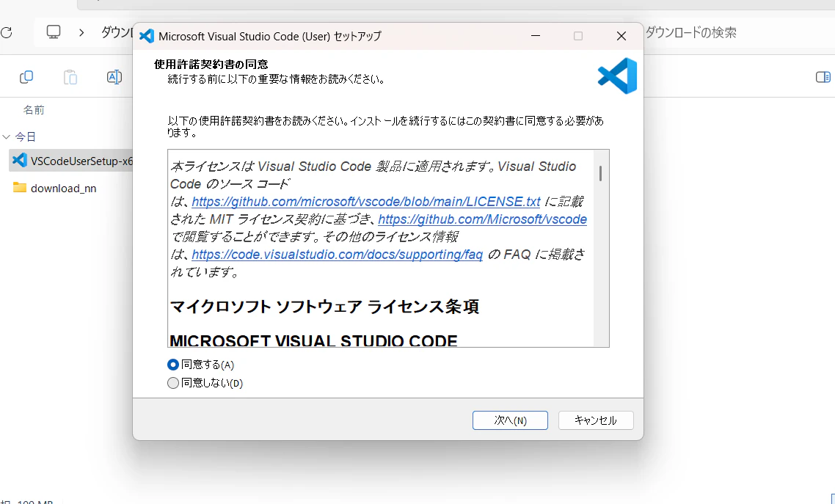Click the Explorer paste icon
The image size is (835, 504).
pos(70,77)
